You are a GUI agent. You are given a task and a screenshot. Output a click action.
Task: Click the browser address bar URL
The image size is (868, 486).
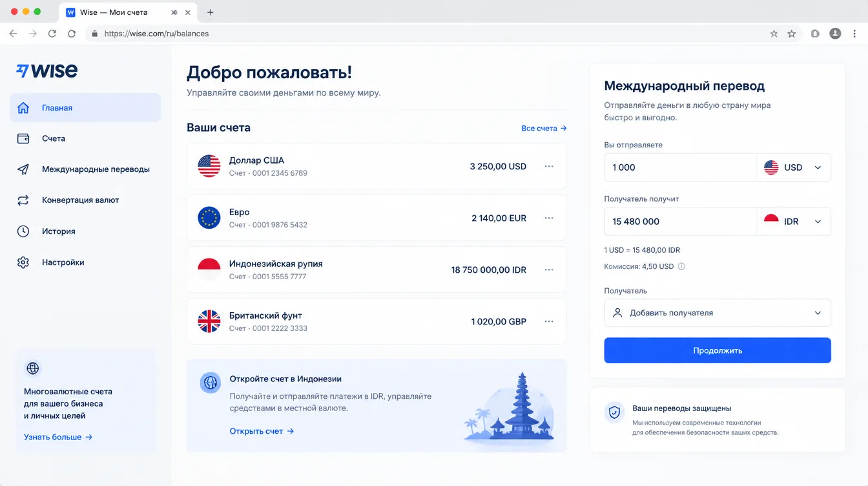pyautogui.click(x=156, y=34)
